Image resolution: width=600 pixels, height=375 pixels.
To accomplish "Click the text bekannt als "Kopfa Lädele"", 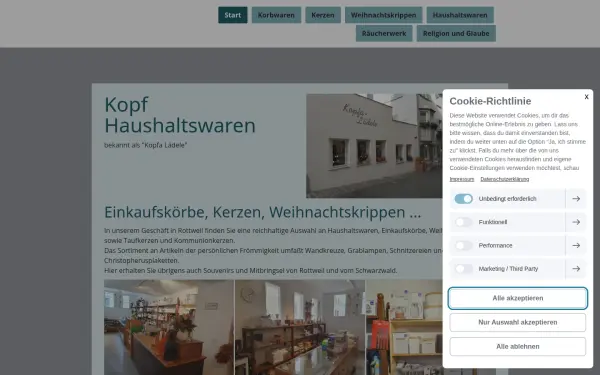I will [145, 145].
